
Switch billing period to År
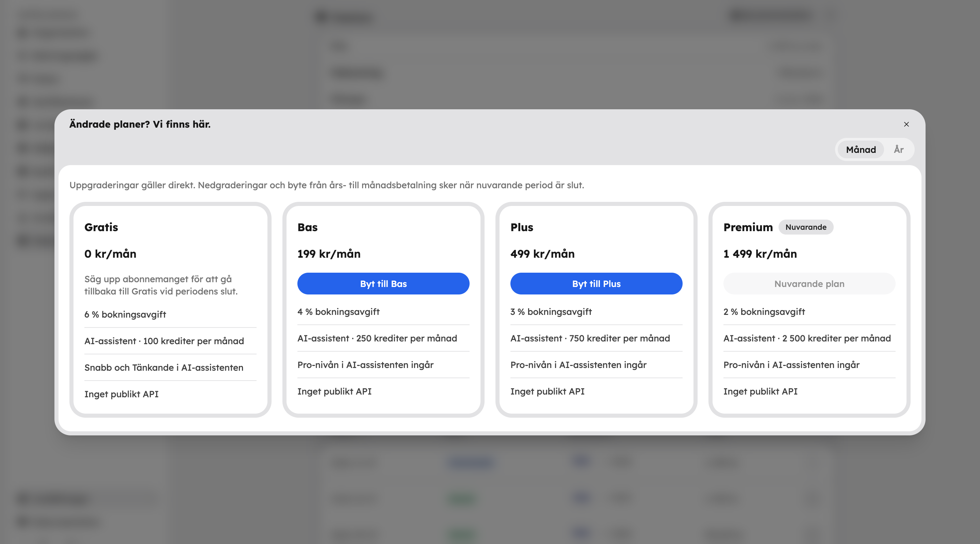click(899, 149)
